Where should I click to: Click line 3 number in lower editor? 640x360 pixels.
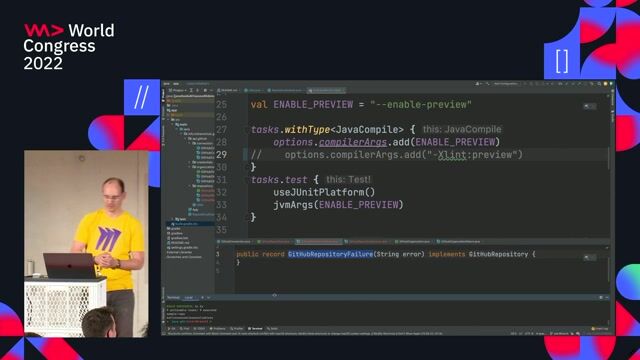click(218, 254)
